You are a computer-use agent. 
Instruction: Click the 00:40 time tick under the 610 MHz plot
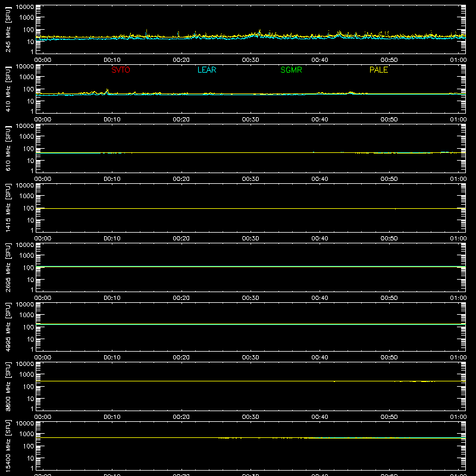tap(320, 179)
